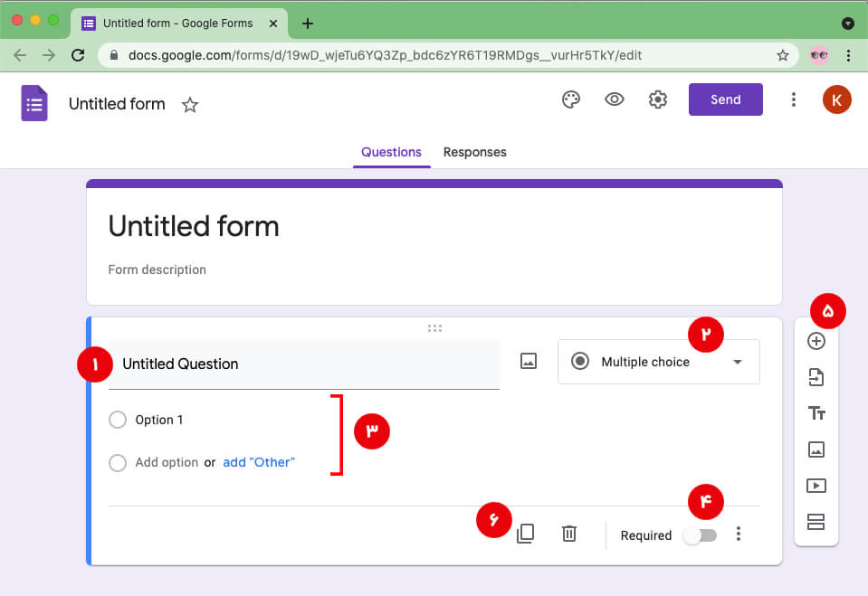This screenshot has height=596, width=868.
Task: Open form settings gear icon
Action: (657, 99)
